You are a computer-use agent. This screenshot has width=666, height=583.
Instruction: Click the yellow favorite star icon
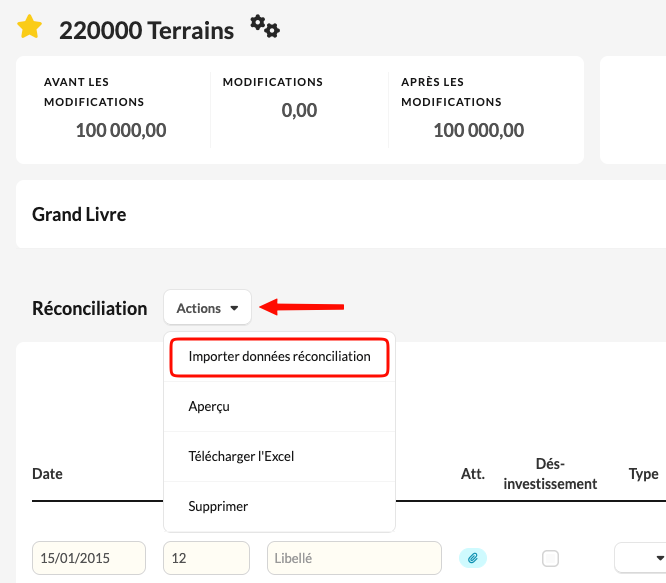pyautogui.click(x=30, y=28)
